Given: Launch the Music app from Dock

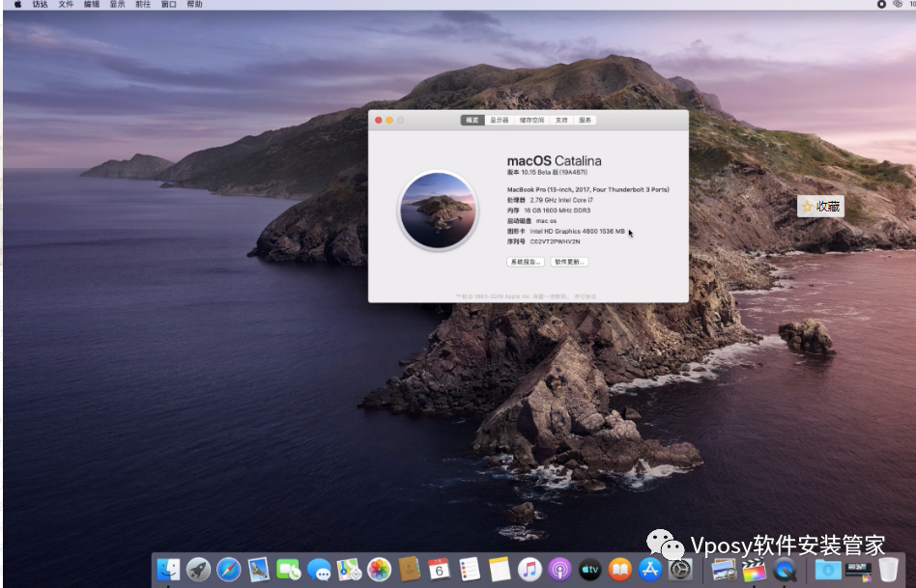Looking at the screenshot, I should point(529,570).
